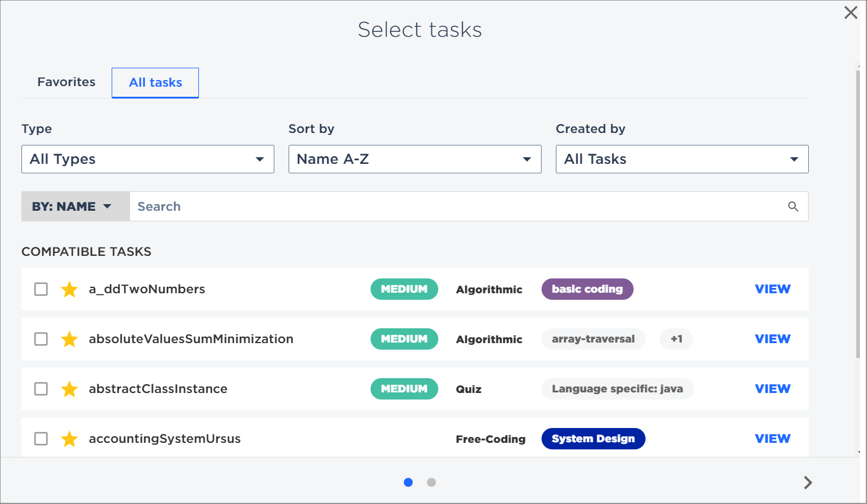
Task: Click Algorithmic label on absoluteValuesSumMinimization row
Action: click(x=489, y=340)
